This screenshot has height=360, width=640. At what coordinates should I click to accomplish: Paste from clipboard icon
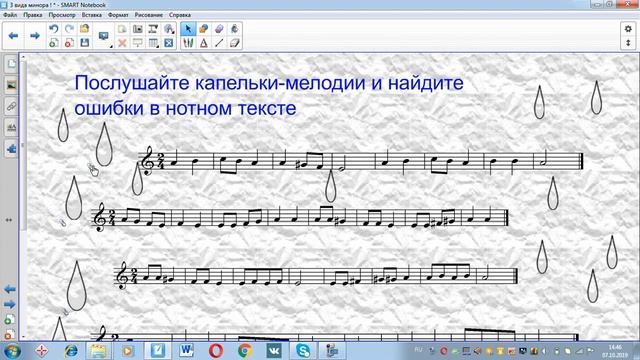click(x=122, y=29)
